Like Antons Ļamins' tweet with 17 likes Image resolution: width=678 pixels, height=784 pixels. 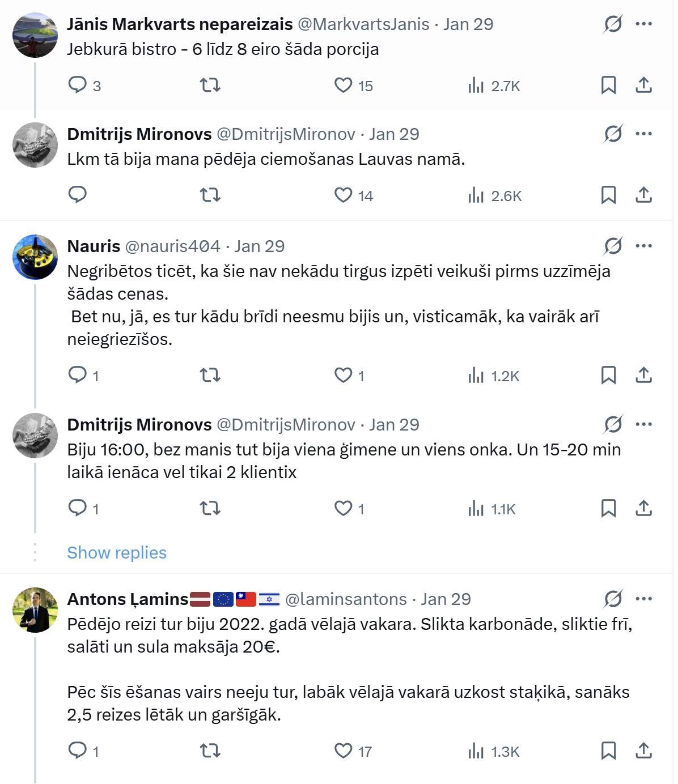point(343,751)
